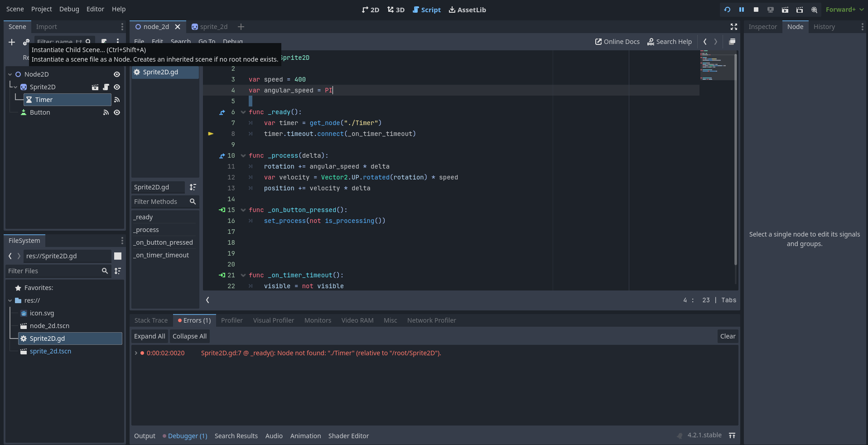This screenshot has width=868, height=445.
Task: Pause the running project
Action: (x=742, y=10)
